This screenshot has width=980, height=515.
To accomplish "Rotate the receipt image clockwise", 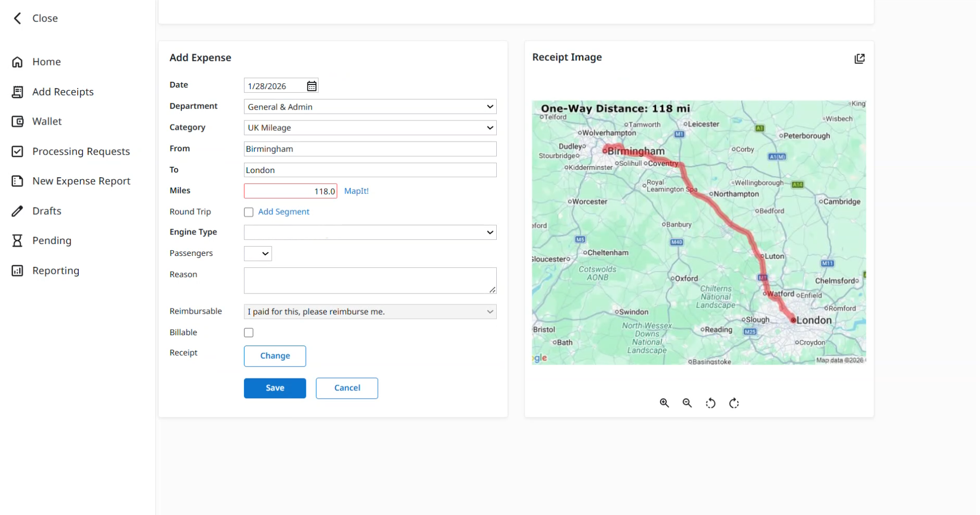I will point(734,403).
